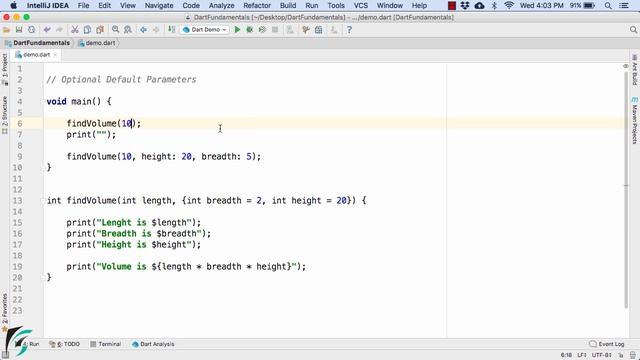640x360 pixels.
Task: Click fold end marker at line 20
Action: tap(42, 278)
